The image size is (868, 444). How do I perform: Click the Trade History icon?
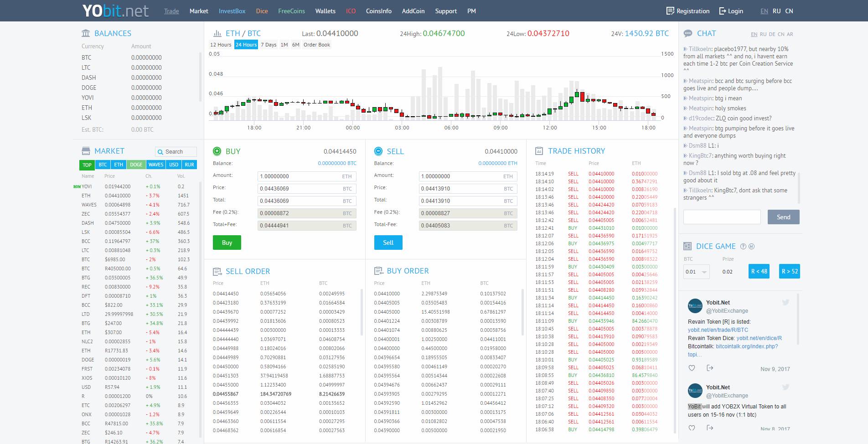coord(539,151)
